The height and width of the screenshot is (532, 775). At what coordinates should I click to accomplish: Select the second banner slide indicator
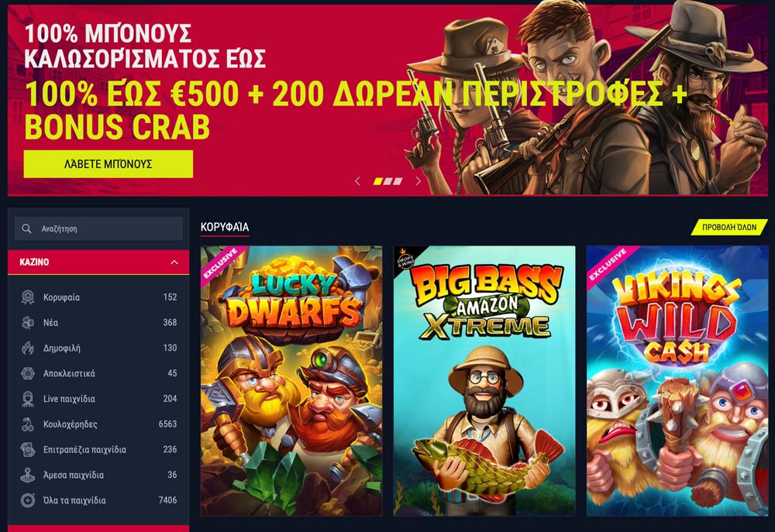(387, 181)
